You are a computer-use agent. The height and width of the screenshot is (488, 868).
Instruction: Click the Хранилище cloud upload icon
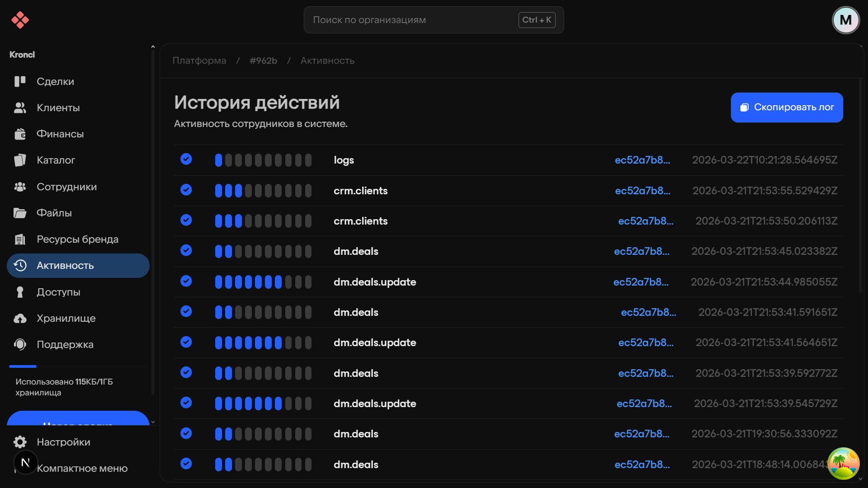(x=20, y=318)
